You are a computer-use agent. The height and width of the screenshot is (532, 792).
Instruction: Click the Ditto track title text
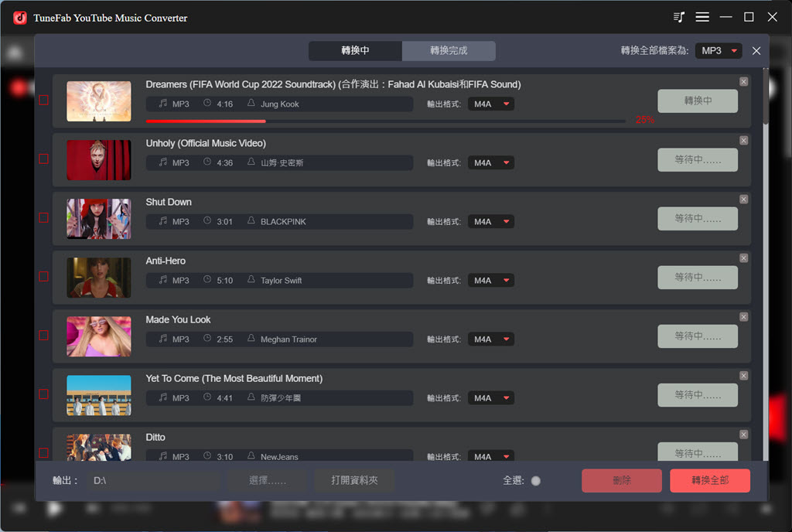point(155,437)
